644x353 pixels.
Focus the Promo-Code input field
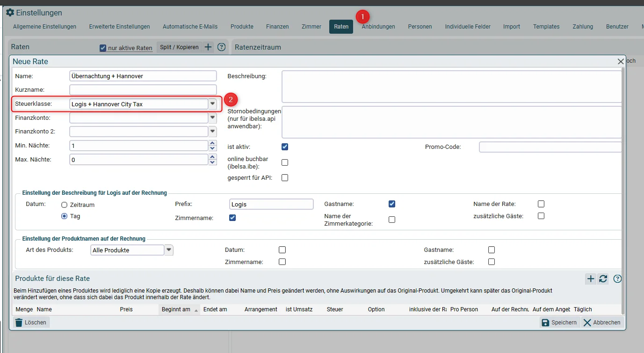tap(550, 147)
